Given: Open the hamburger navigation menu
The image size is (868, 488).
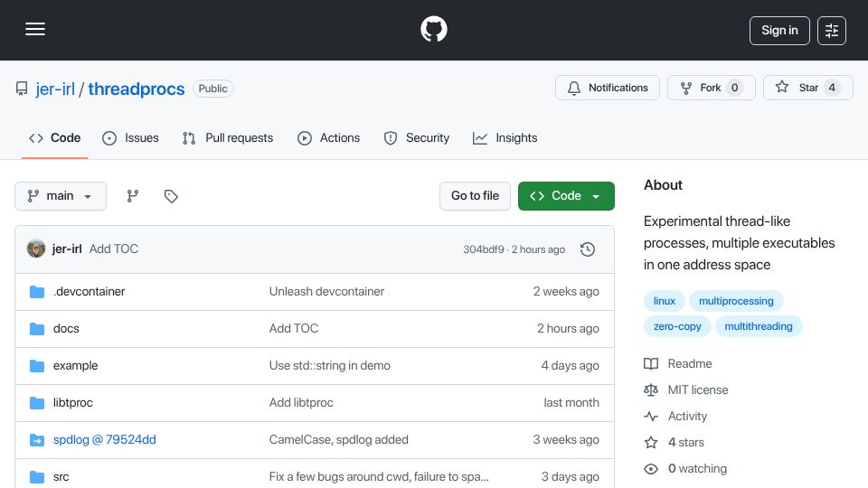Looking at the screenshot, I should tap(35, 29).
